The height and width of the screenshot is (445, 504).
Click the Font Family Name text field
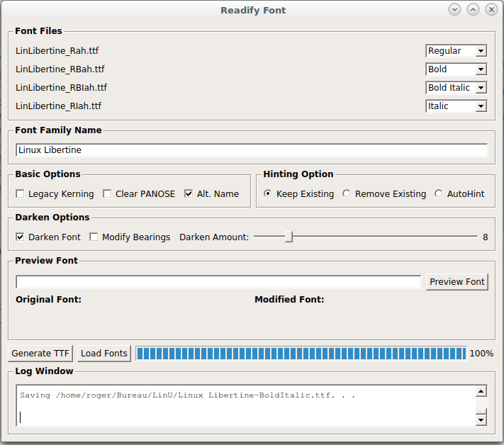252,150
